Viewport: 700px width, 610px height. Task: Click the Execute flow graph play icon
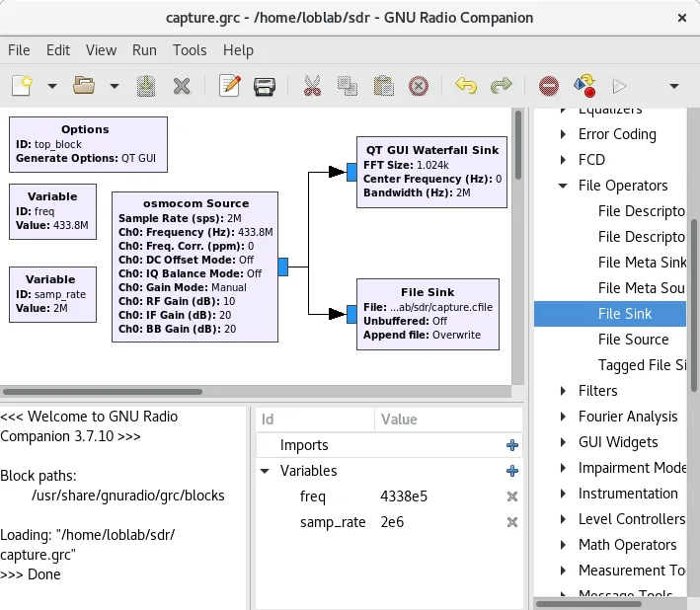tap(619, 86)
